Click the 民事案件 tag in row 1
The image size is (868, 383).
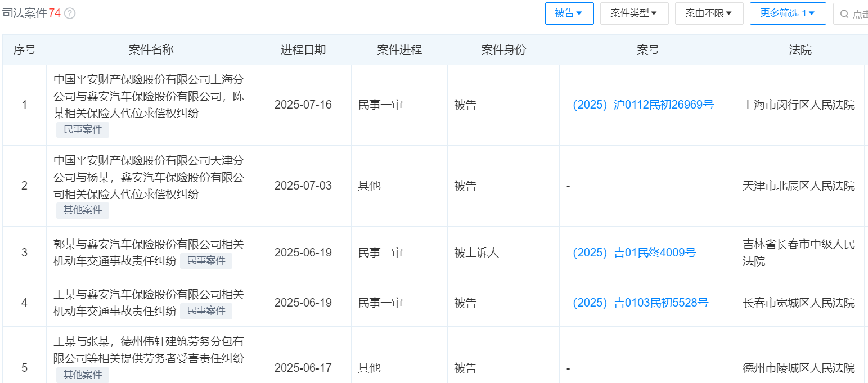point(83,130)
